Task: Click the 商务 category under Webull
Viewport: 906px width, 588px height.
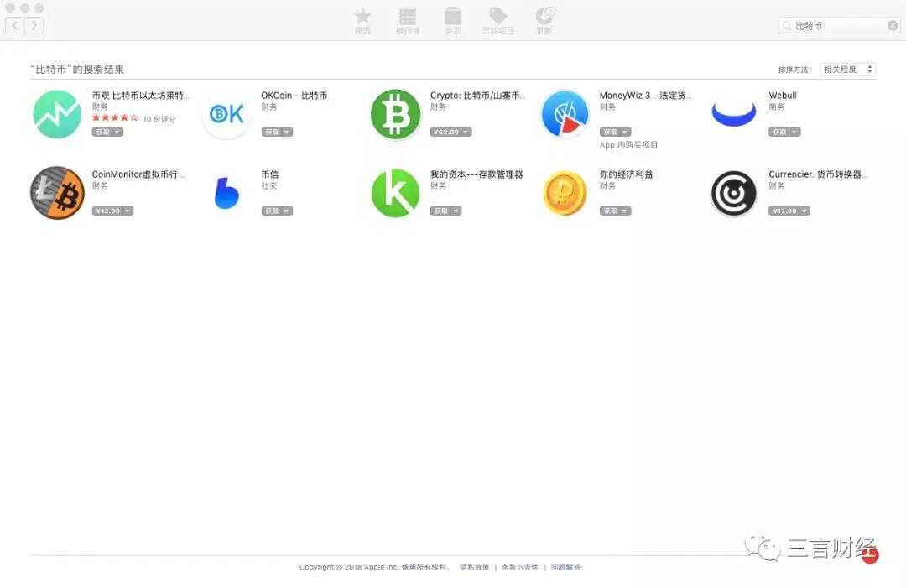Action: (x=777, y=107)
